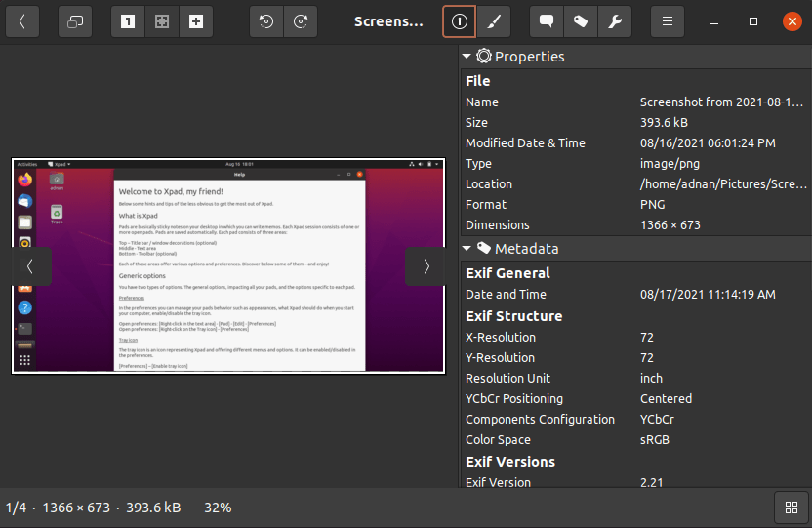Rotate image counter-clockwise

266,21
